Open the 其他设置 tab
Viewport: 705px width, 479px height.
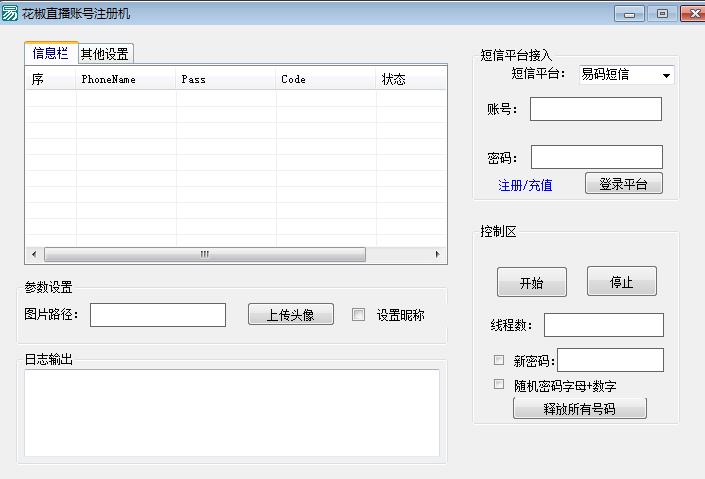point(105,54)
